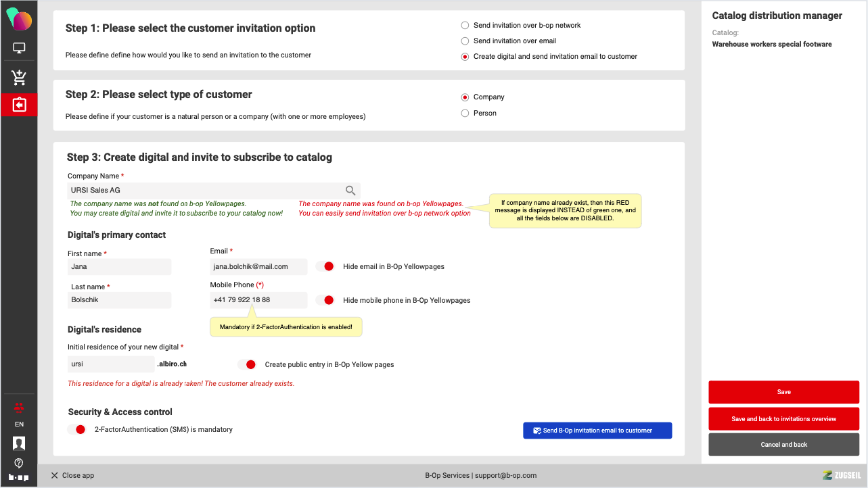Screen dimensions: 868x488
Task: Open the add-to-cart icon in sidebar
Action: [x=19, y=77]
